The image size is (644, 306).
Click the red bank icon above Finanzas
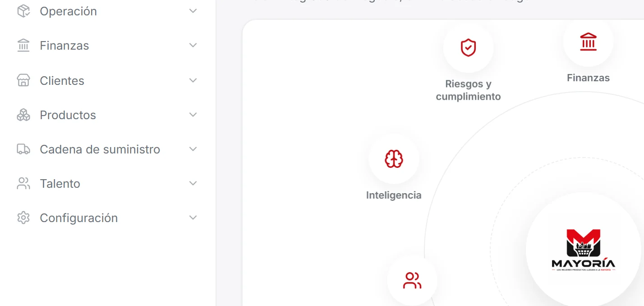click(x=588, y=42)
